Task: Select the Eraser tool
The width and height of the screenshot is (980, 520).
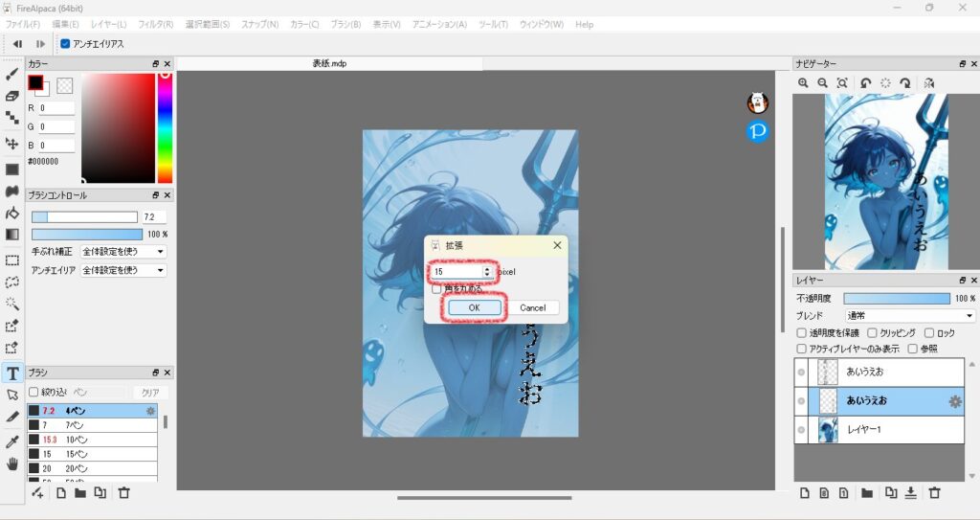Action: (x=12, y=96)
